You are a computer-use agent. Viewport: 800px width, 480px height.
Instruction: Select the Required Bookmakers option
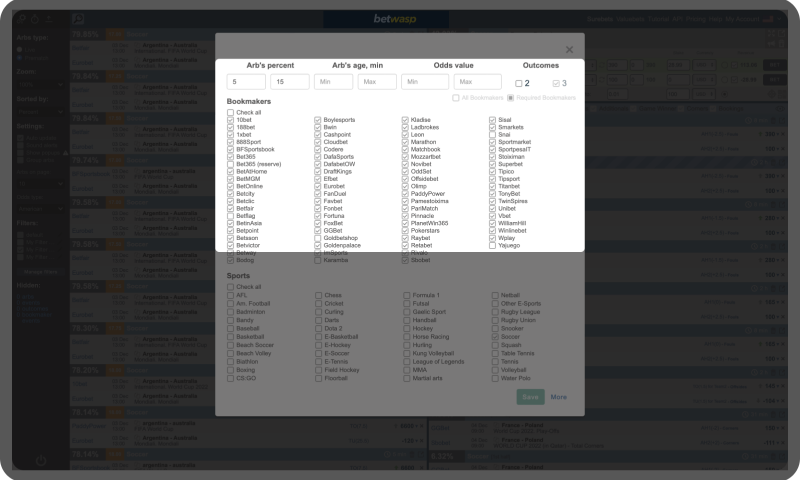tap(510, 97)
